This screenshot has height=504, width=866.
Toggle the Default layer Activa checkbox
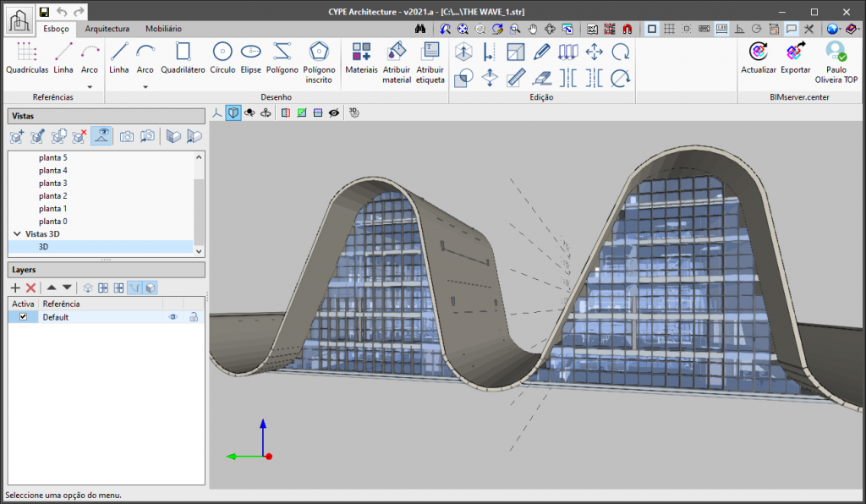coord(23,317)
